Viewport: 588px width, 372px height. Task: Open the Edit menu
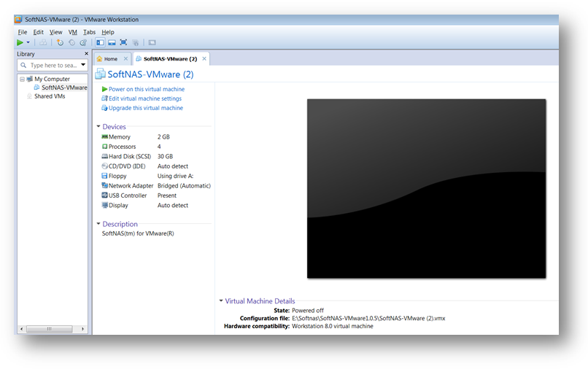[x=38, y=32]
